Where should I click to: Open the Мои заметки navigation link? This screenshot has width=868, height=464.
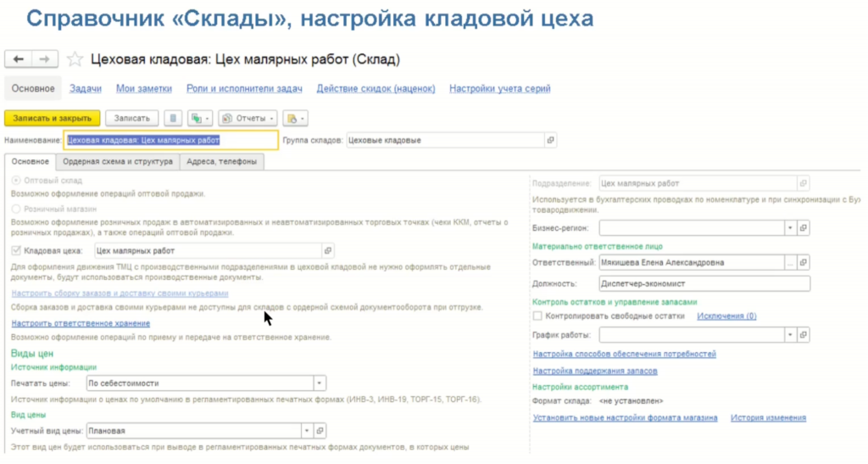pyautogui.click(x=144, y=88)
